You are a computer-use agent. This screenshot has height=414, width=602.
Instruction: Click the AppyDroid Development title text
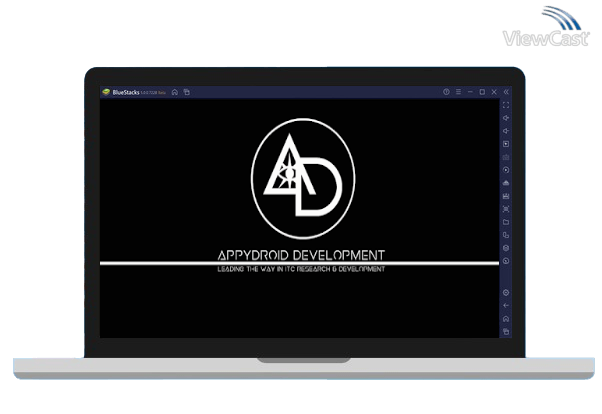(301, 254)
